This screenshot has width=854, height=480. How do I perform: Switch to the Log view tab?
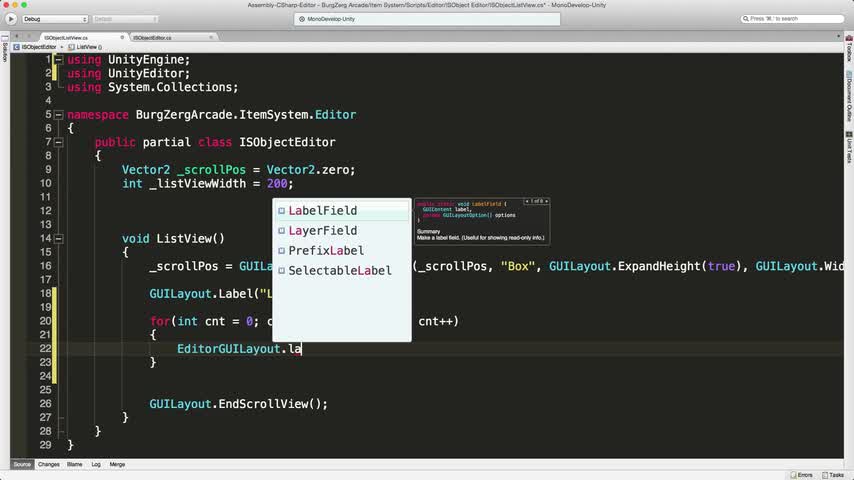pos(96,465)
